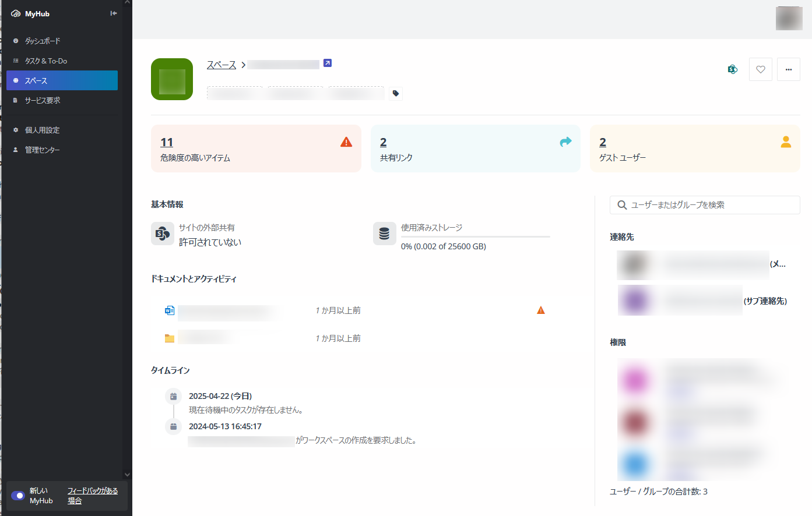Click ユーザー / グループの合計数: 3 text
Viewport: 812px width, 516px height.
pos(659,492)
